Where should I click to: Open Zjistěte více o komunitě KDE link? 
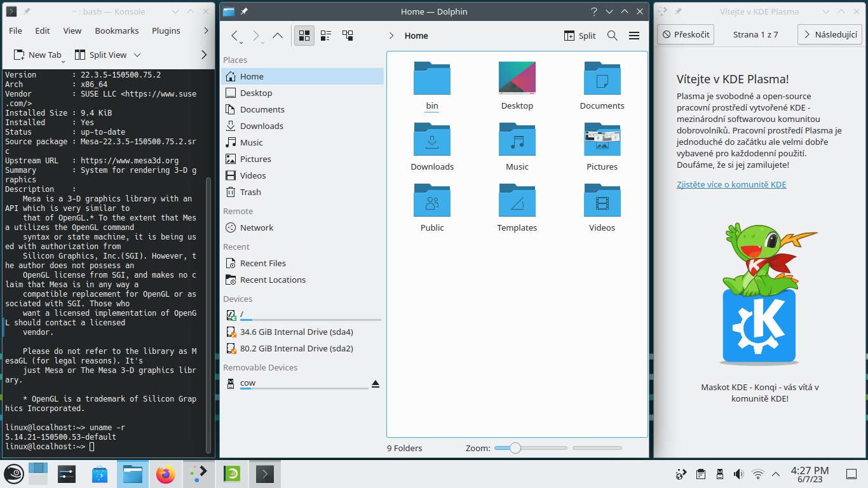[731, 185]
